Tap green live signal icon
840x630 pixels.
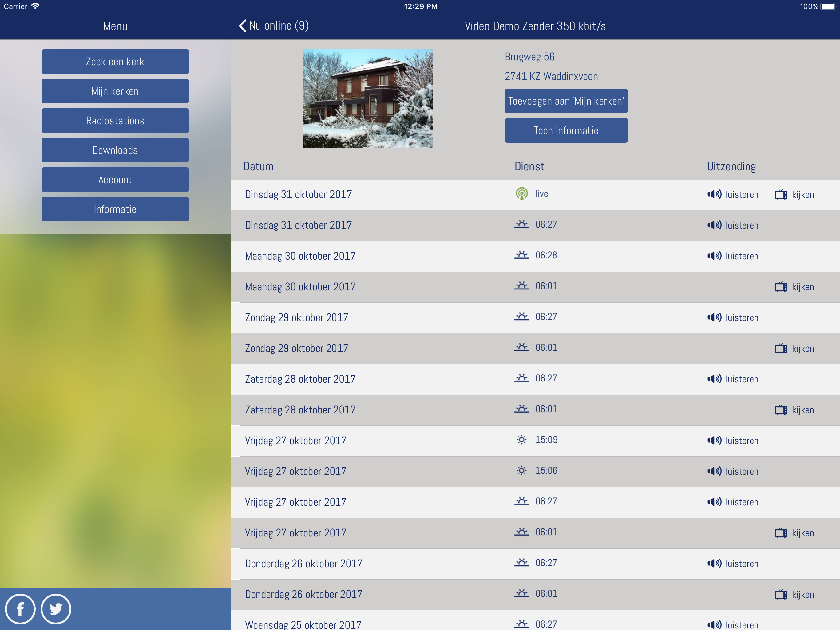click(x=522, y=194)
